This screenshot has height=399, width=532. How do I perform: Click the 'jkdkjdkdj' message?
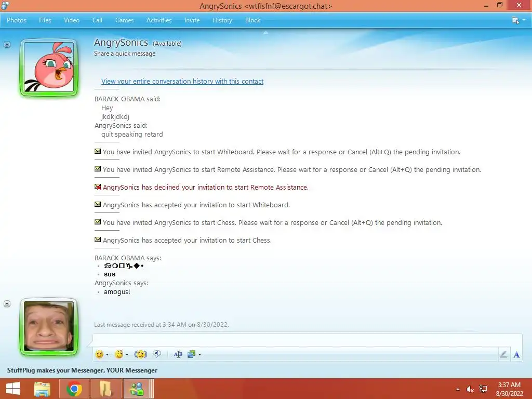point(115,117)
